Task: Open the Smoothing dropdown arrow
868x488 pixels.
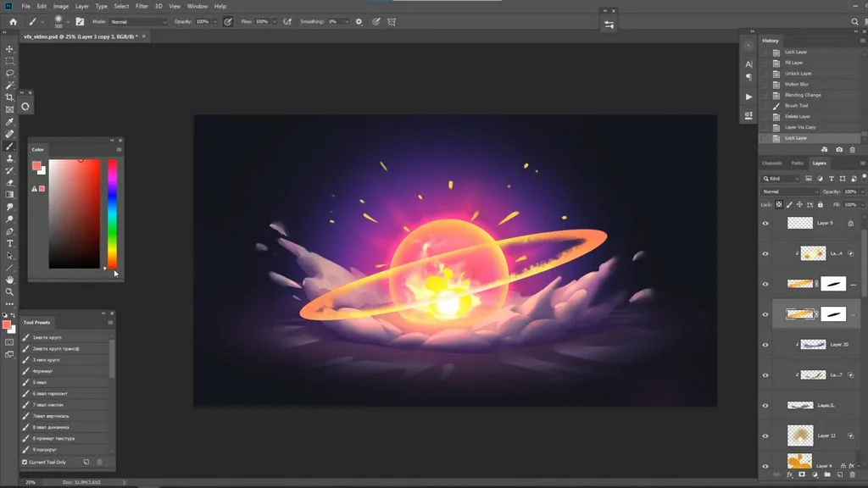Action: click(347, 21)
